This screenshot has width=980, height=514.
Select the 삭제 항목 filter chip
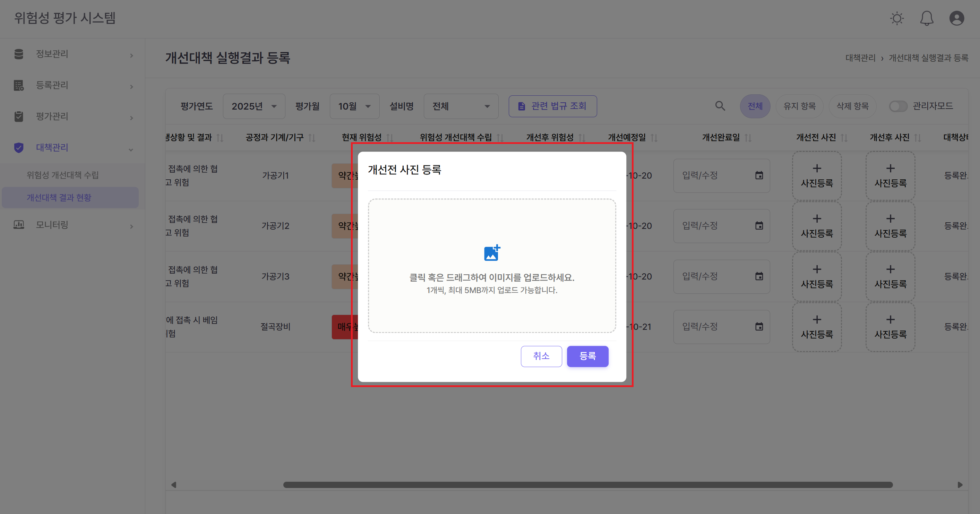(852, 106)
